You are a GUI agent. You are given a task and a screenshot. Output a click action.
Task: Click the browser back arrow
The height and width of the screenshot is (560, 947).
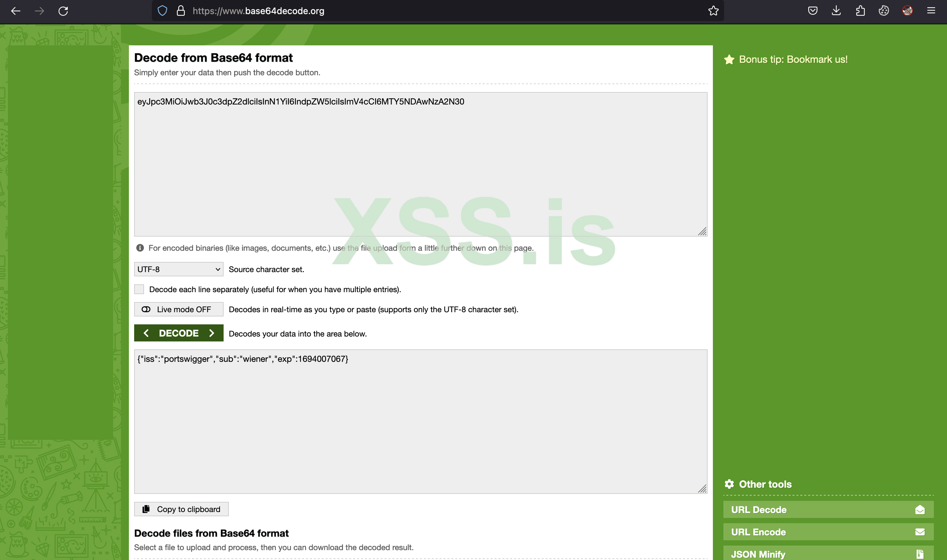coord(15,11)
